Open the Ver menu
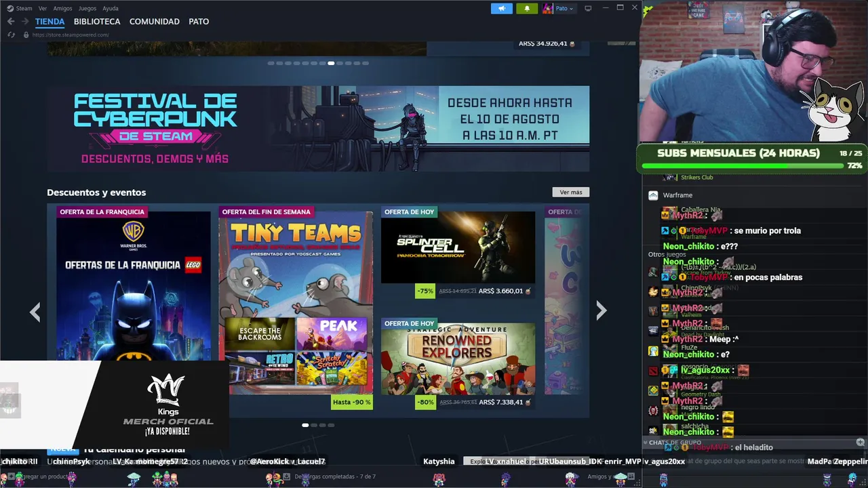The height and width of the screenshot is (488, 868). [43, 8]
